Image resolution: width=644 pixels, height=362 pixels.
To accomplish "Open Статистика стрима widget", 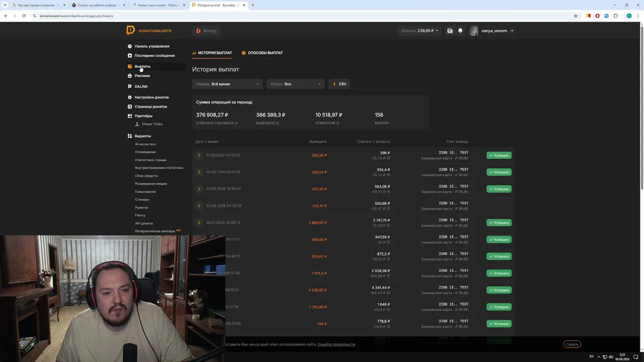I will [150, 160].
